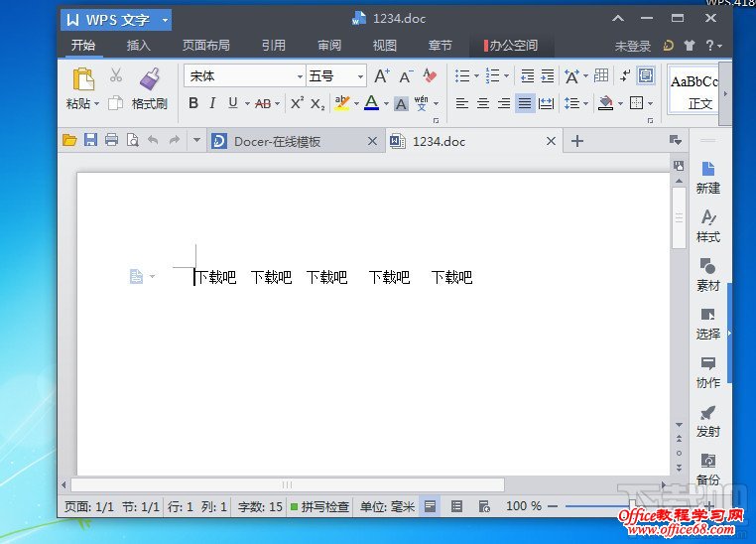The image size is (756, 544).
Task: Click the 未登录 login link
Action: pyautogui.click(x=632, y=46)
